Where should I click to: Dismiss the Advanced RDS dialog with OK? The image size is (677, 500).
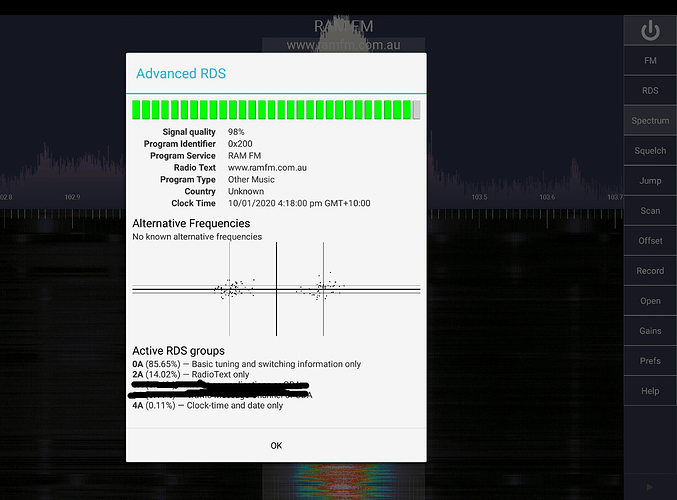pyautogui.click(x=276, y=445)
